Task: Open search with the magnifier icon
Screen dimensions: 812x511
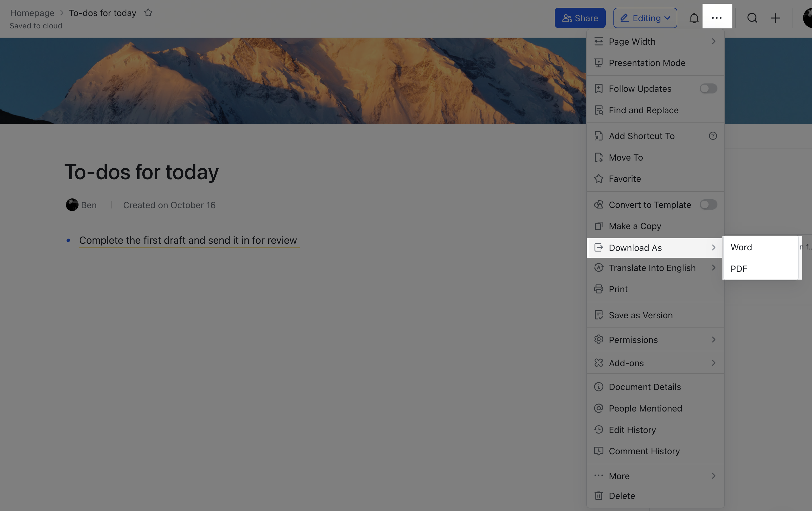Action: [x=752, y=18]
